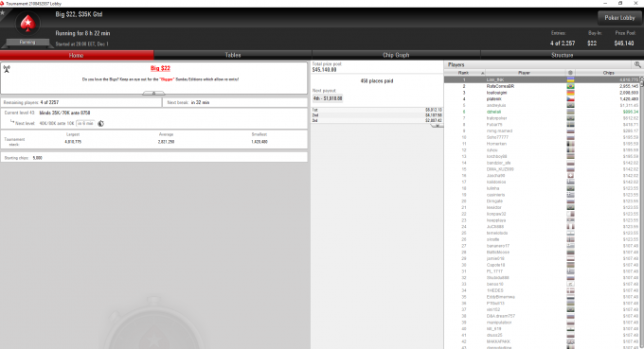Toggle Rank column sort order arrow
The image size is (644, 349).
pyautogui.click(x=483, y=73)
